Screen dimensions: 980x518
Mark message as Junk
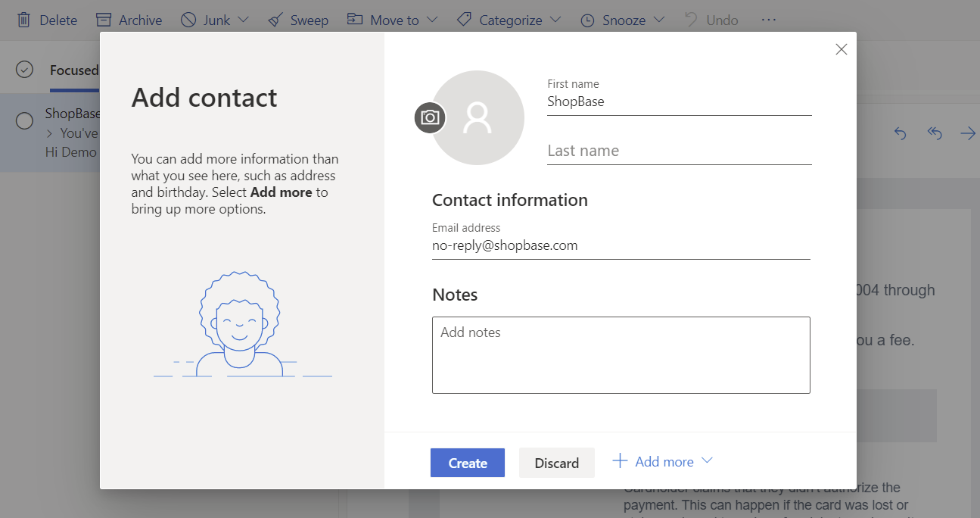tap(206, 20)
